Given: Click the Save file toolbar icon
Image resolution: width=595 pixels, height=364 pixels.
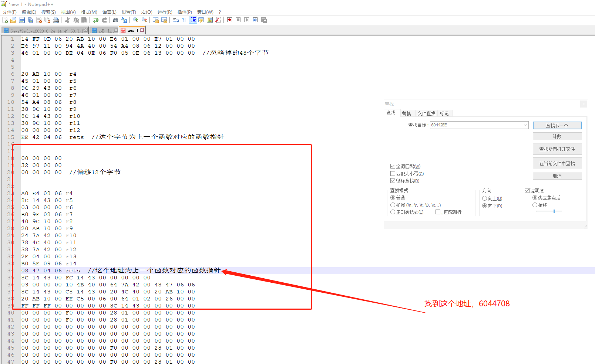Looking at the screenshot, I should pyautogui.click(x=22, y=20).
